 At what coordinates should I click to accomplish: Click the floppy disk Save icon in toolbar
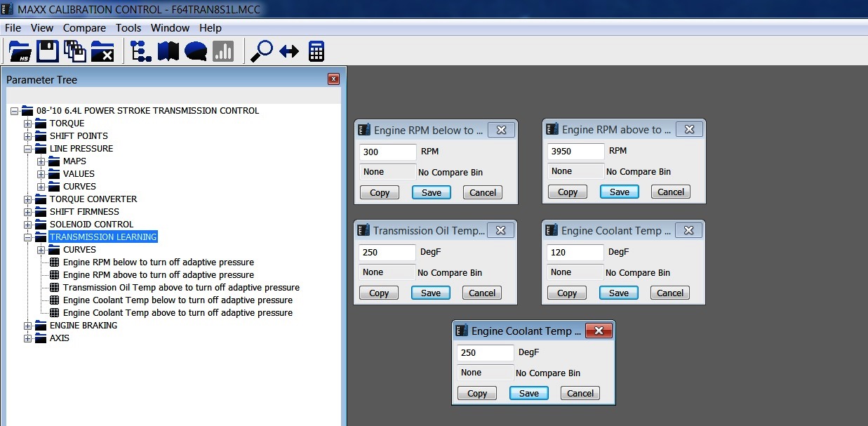(47, 51)
